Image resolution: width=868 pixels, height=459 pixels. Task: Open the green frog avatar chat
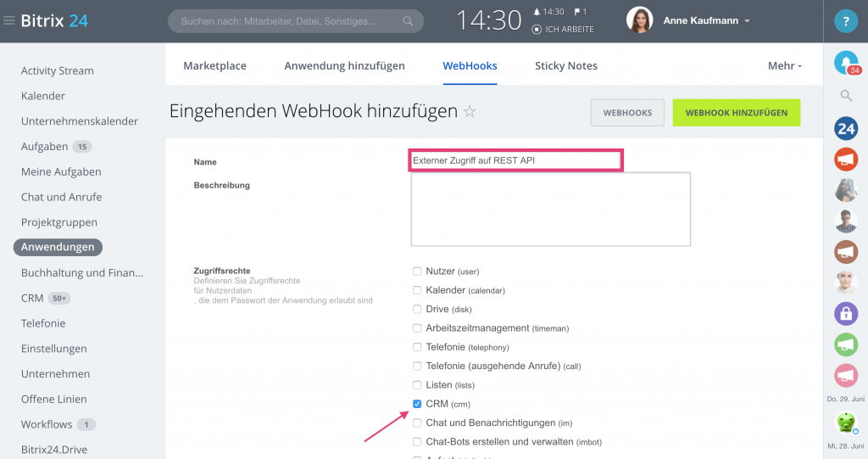(x=846, y=423)
